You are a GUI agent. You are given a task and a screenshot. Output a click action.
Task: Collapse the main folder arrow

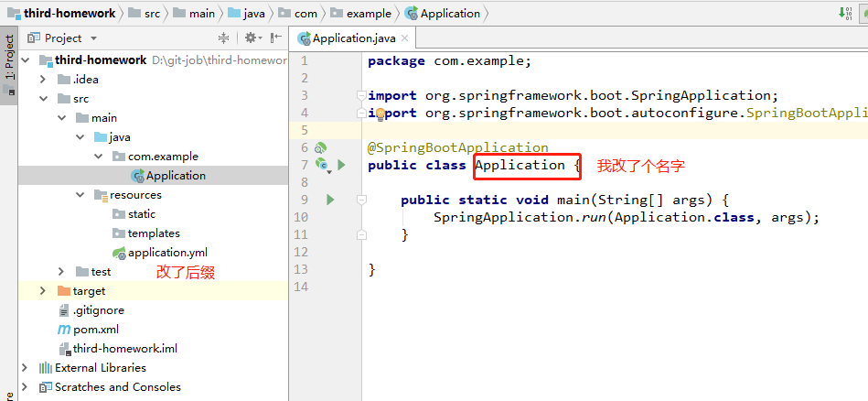[61, 118]
